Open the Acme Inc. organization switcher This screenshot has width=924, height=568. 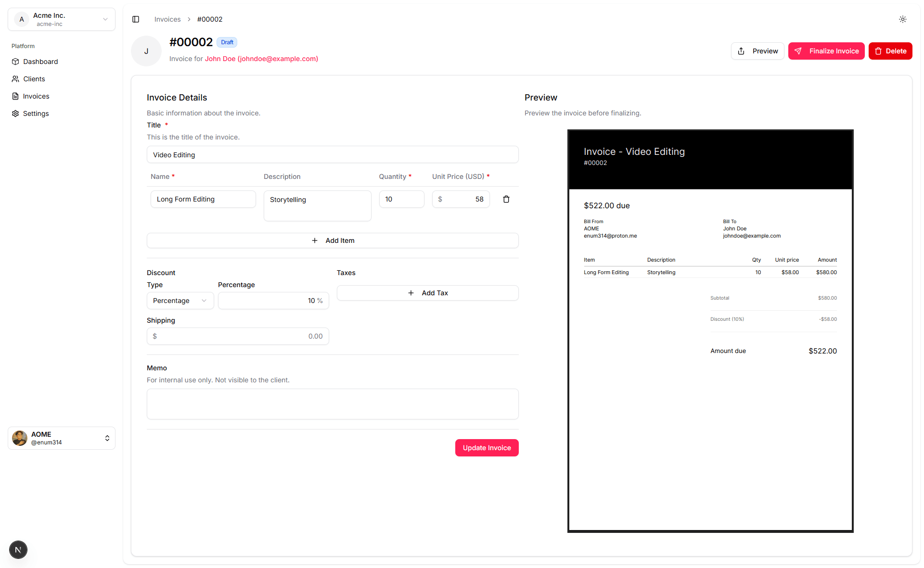pos(62,19)
